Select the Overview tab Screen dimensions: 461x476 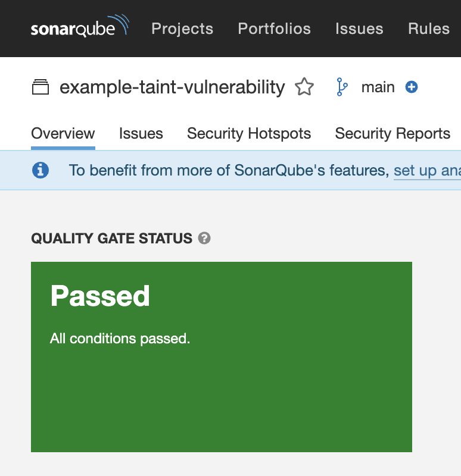[63, 133]
